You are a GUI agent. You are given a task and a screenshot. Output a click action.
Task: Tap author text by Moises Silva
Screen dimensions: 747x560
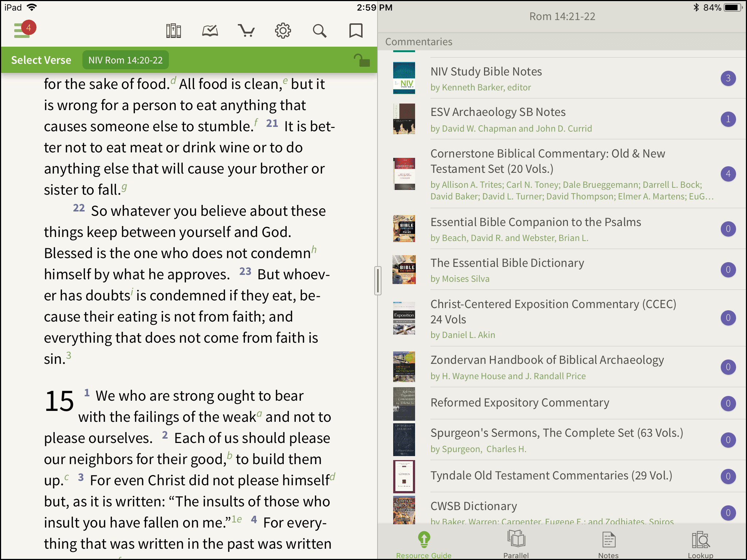tap(460, 279)
